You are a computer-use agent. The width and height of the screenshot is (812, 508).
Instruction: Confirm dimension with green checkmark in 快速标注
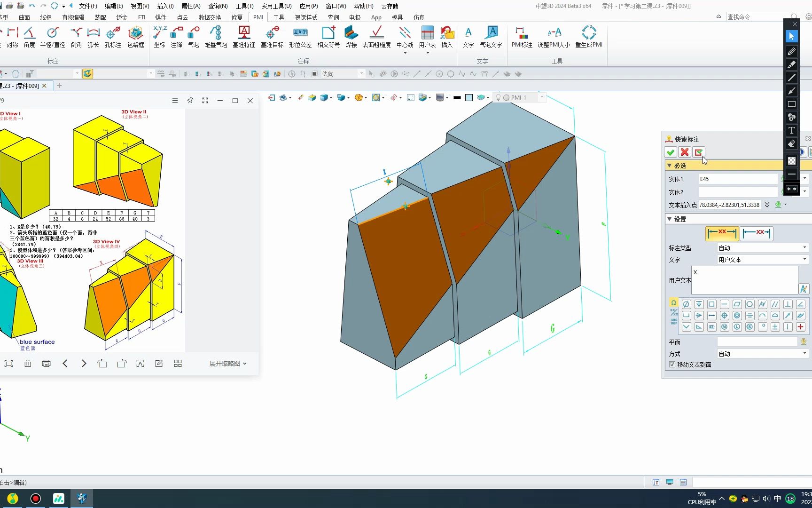pos(670,152)
